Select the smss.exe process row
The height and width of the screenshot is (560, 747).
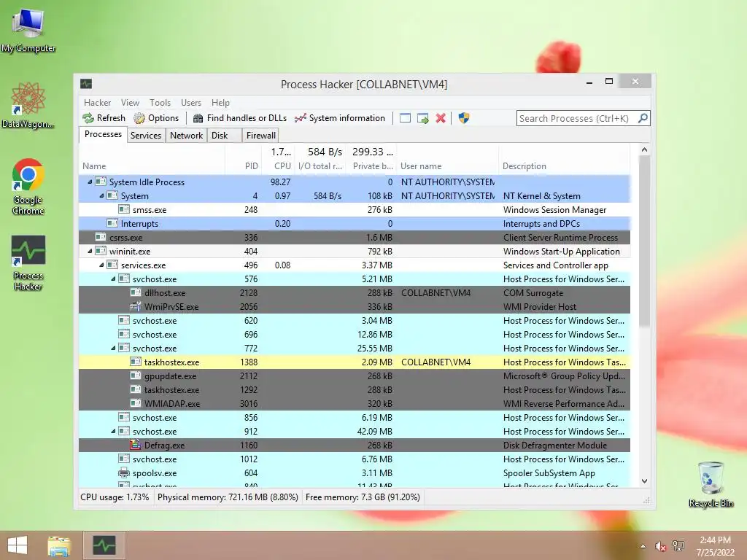point(355,209)
